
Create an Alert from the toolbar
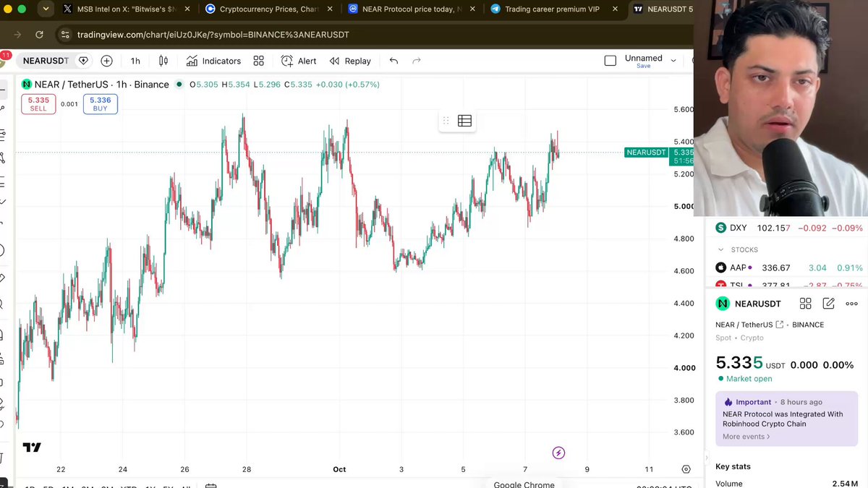pyautogui.click(x=299, y=61)
